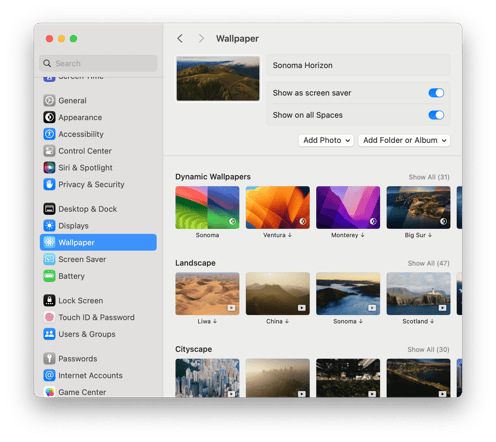This screenshot has width=496, height=442.
Task: Show all 31 Dynamic Wallpapers
Action: (429, 177)
